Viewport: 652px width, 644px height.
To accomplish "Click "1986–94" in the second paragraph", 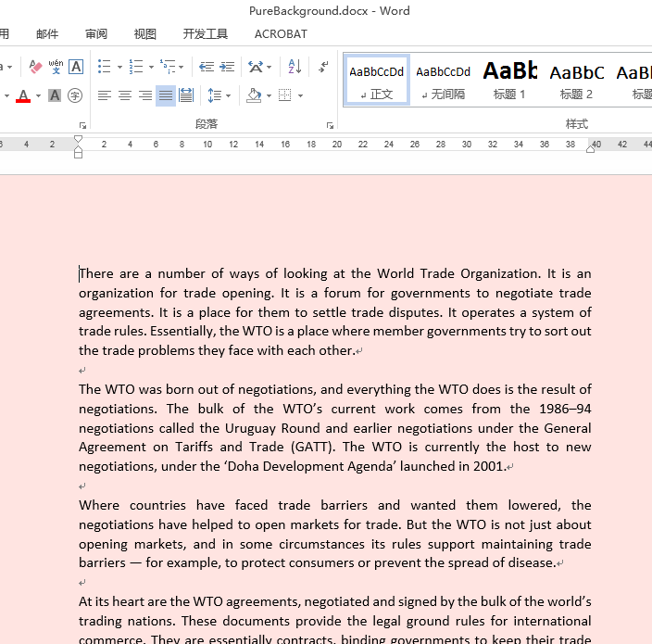I will (x=565, y=409).
